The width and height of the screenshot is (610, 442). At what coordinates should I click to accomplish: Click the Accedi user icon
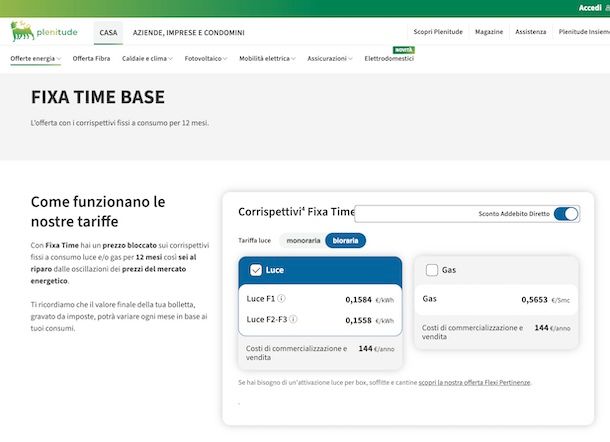[606, 8]
